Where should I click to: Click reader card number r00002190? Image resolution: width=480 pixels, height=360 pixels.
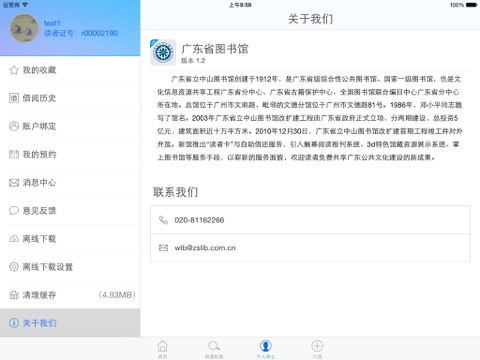(99, 33)
